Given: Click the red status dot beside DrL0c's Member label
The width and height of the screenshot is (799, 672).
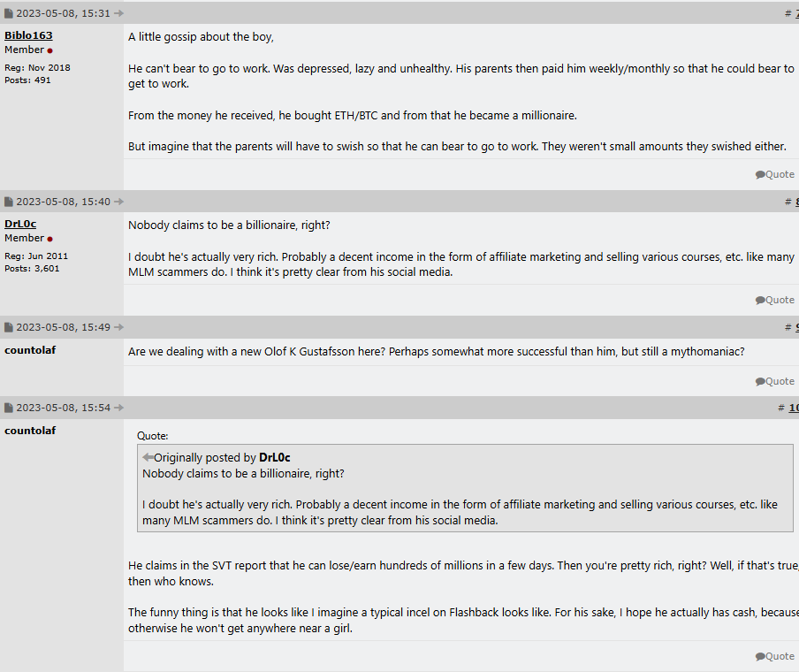Looking at the screenshot, I should 50,240.
